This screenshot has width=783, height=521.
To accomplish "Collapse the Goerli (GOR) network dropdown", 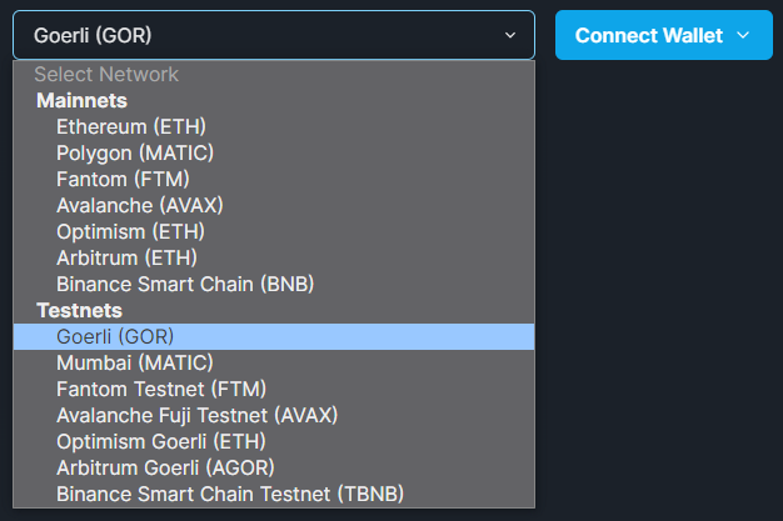I will point(273,36).
